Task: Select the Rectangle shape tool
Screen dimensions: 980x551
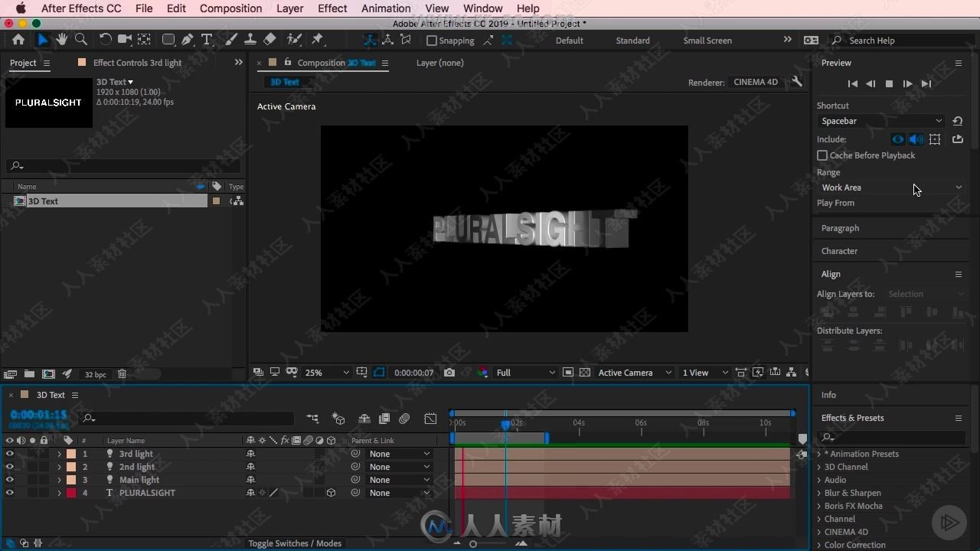Action: (x=168, y=40)
